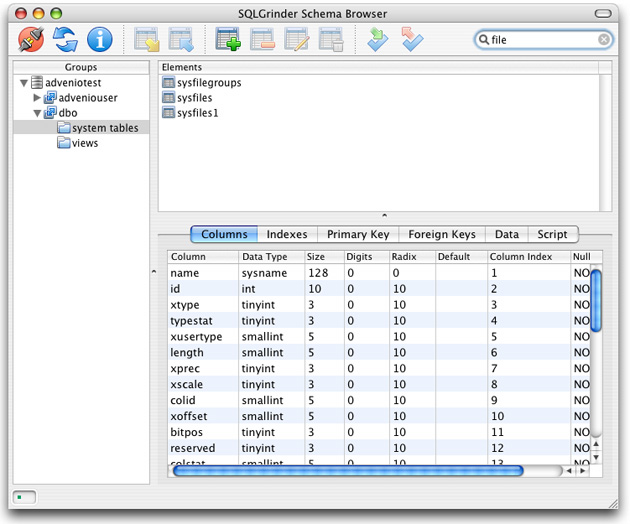Screen dimensions: 630x524
Task: Click the Default column header
Action: click(461, 257)
